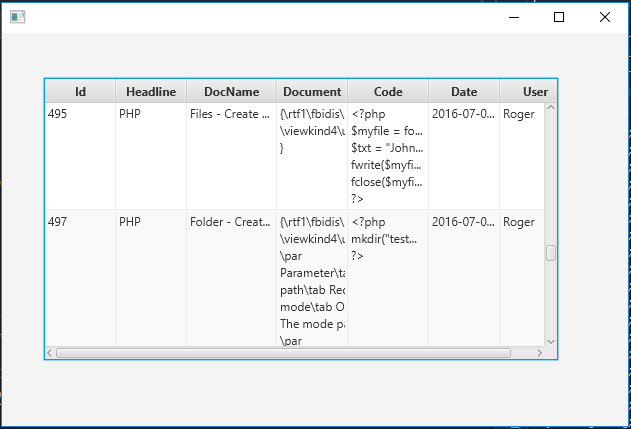Image resolution: width=631 pixels, height=429 pixels.
Task: Click the "Files - Create ..." DocName cell
Action: point(230,114)
